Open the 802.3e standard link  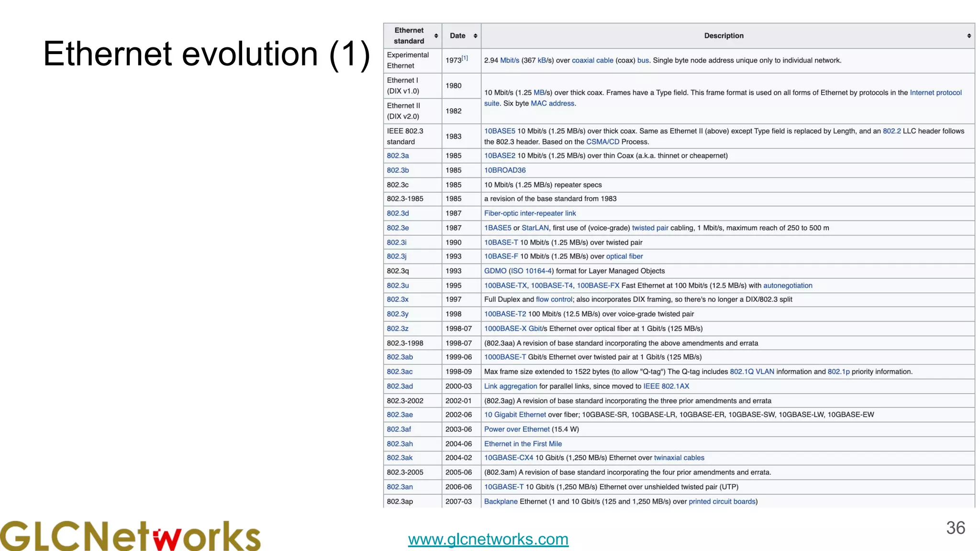click(x=398, y=228)
